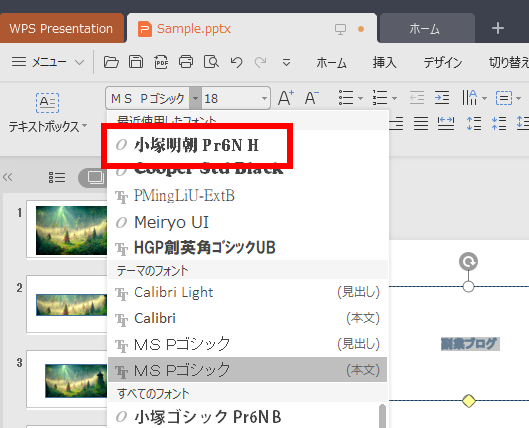Choose theme font Calibri Light (見出し)
Screen dimensions: 529x428
248,292
